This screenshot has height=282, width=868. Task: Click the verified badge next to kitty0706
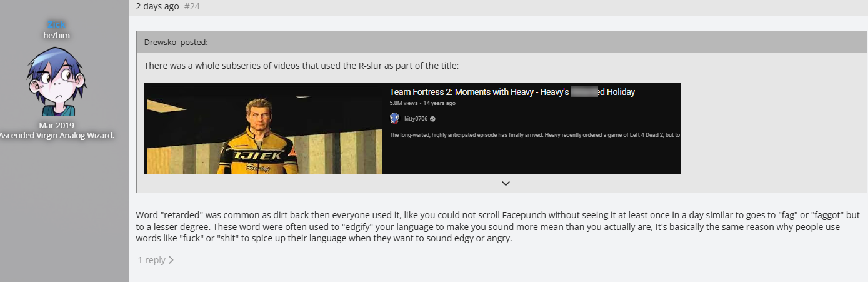(x=432, y=119)
